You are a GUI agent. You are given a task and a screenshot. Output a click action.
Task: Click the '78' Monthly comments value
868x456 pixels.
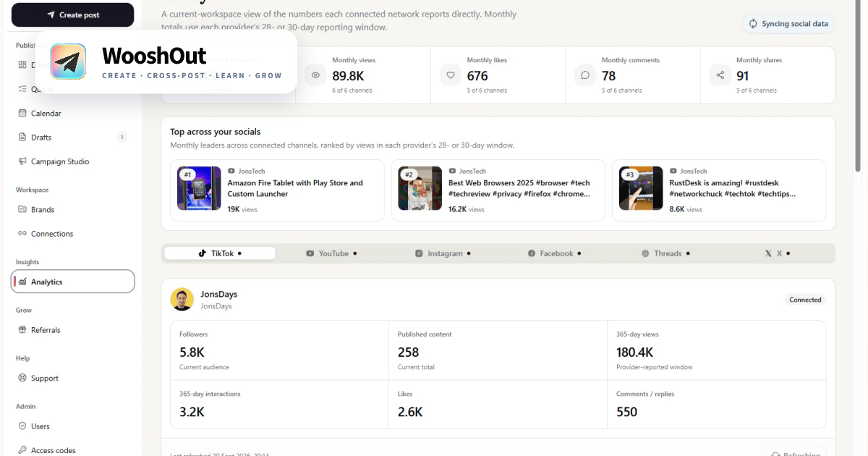(x=609, y=76)
